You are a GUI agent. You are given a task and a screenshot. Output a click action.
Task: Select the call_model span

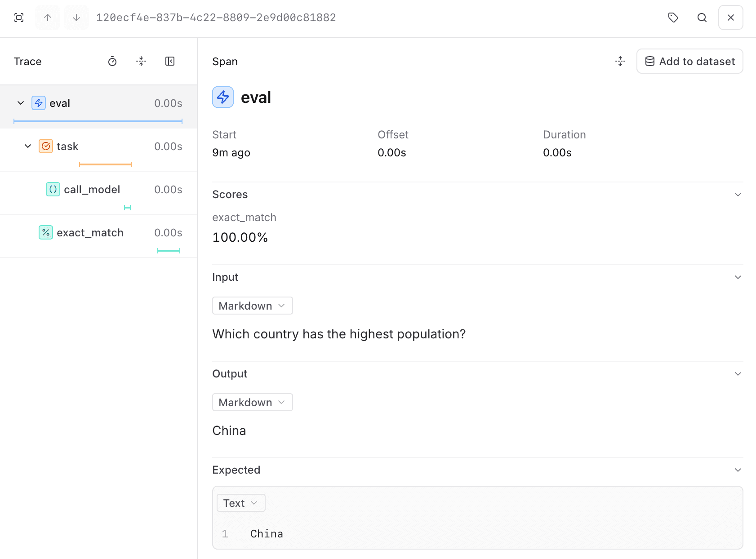coord(92,190)
